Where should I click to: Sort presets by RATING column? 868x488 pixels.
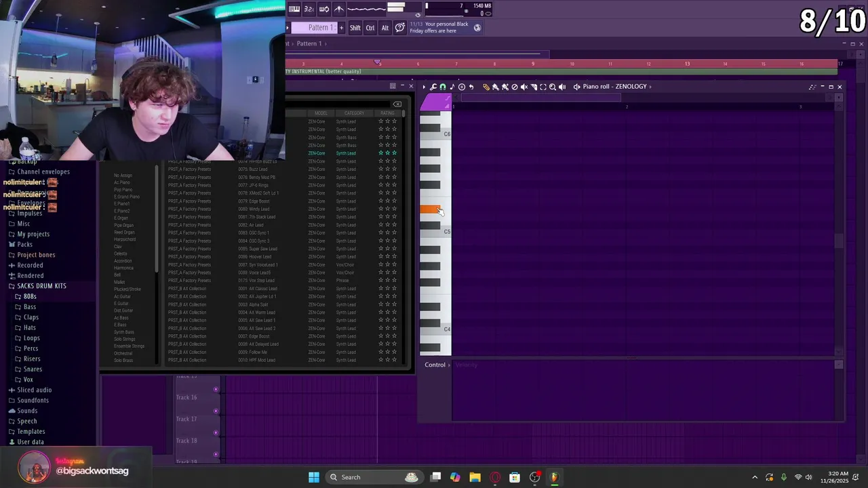(x=387, y=113)
